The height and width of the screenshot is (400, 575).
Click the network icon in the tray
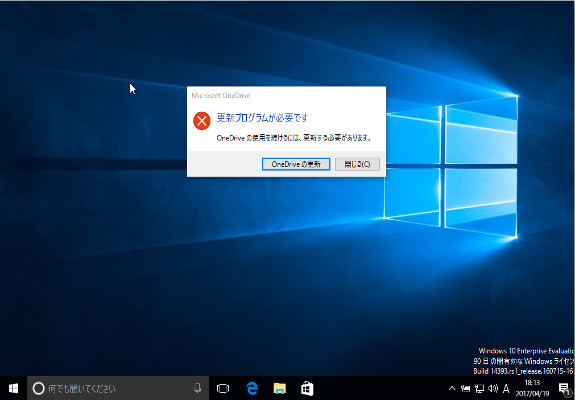[480, 388]
